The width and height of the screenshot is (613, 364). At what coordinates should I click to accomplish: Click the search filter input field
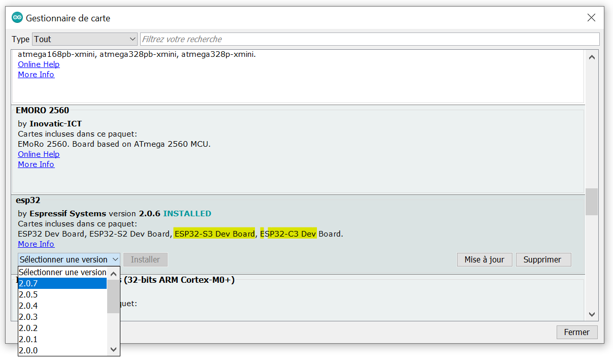click(x=370, y=39)
